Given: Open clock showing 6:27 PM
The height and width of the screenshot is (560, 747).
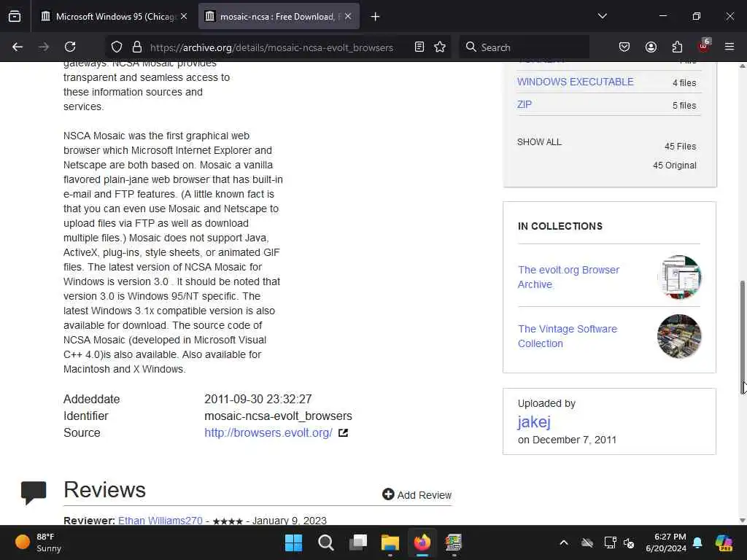Looking at the screenshot, I should click(666, 542).
